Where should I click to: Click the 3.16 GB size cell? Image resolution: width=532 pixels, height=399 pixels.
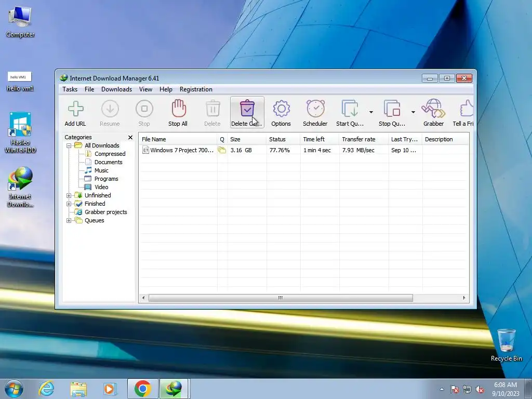coord(241,150)
